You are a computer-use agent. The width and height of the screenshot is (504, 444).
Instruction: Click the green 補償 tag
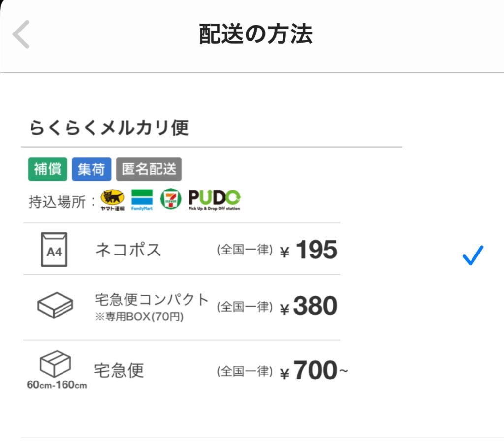click(47, 169)
